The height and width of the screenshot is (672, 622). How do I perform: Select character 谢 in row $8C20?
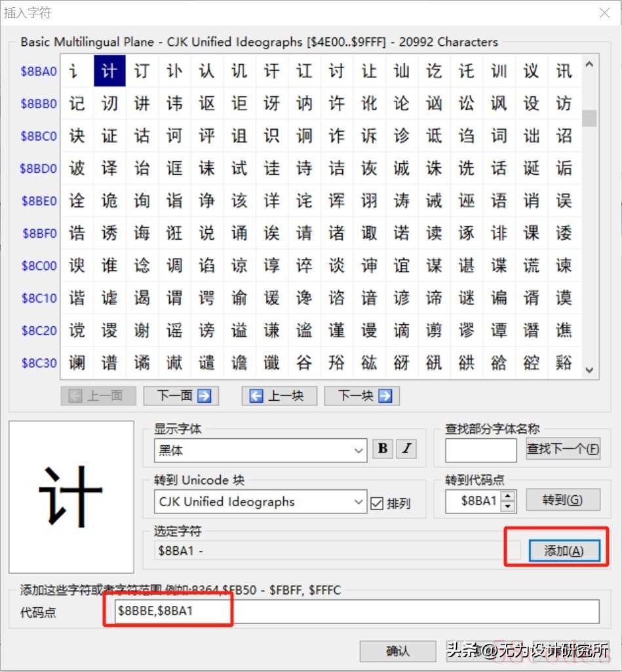pos(142,330)
